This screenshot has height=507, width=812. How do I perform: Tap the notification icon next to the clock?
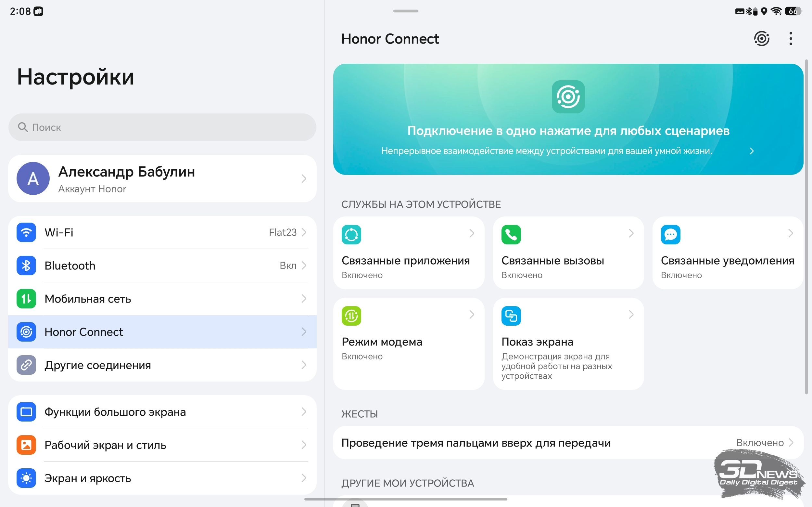coord(38,11)
